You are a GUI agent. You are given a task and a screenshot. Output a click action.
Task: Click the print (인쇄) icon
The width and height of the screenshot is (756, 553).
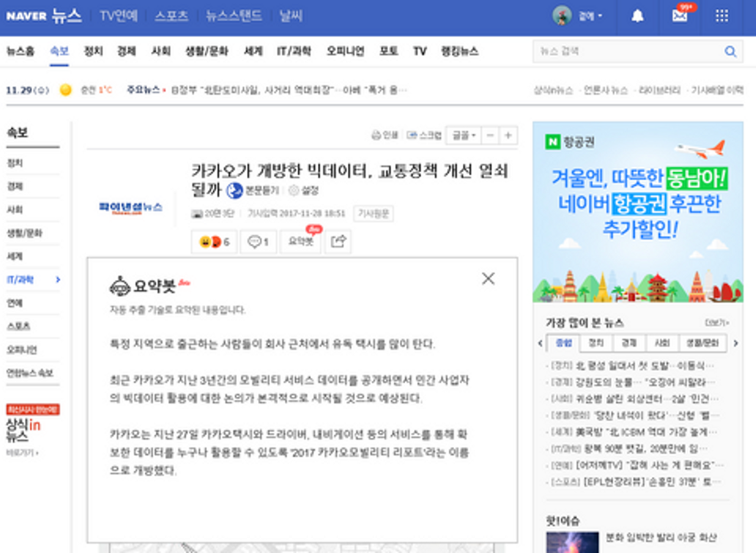pos(376,135)
